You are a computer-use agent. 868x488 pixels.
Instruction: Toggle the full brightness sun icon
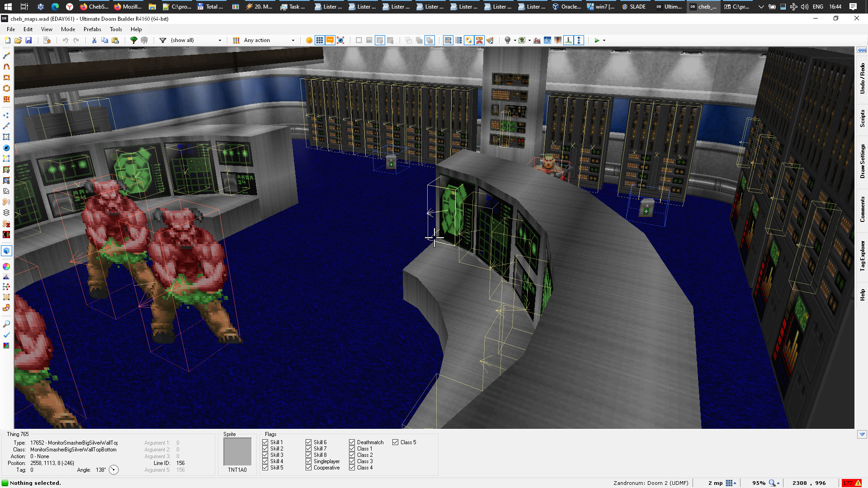[x=309, y=40]
